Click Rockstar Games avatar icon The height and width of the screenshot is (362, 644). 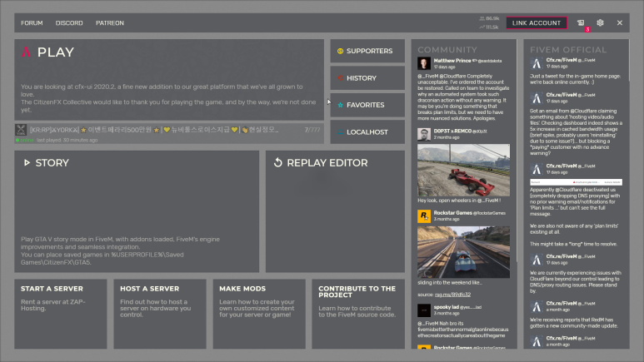(424, 216)
